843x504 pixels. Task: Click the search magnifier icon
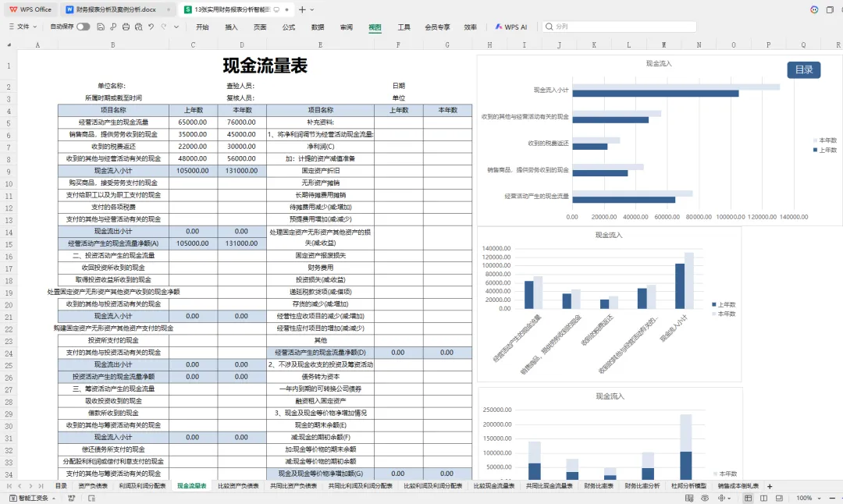coord(549,27)
